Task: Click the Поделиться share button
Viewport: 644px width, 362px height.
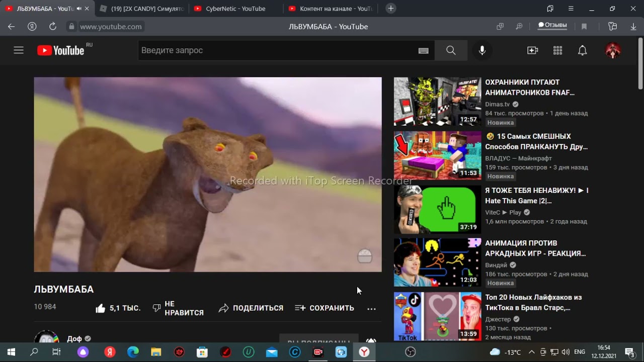Action: pos(251,308)
